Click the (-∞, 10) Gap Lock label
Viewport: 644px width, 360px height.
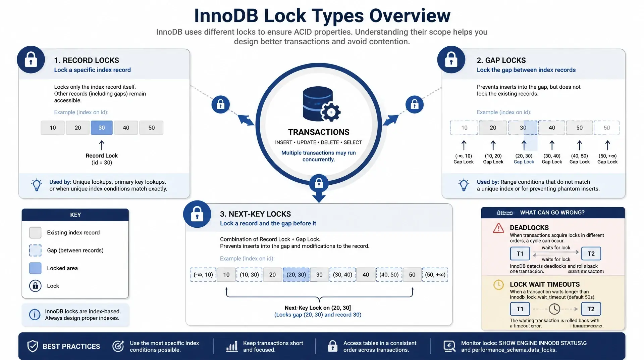click(x=464, y=159)
